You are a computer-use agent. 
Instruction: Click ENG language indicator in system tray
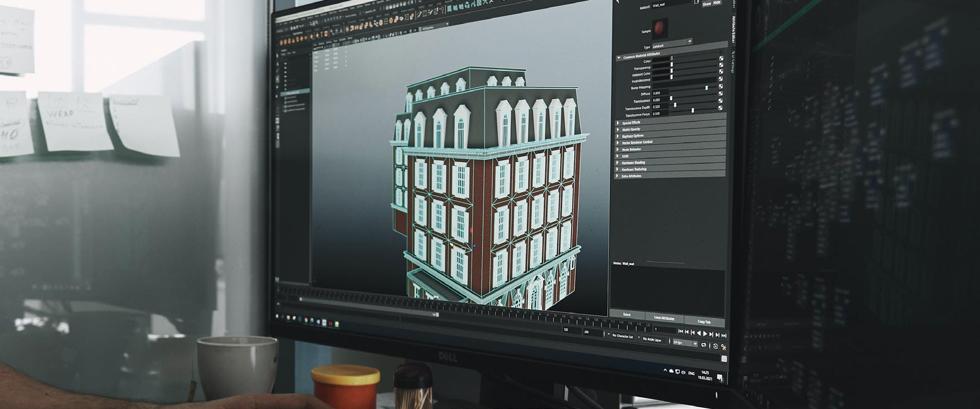coord(691,373)
